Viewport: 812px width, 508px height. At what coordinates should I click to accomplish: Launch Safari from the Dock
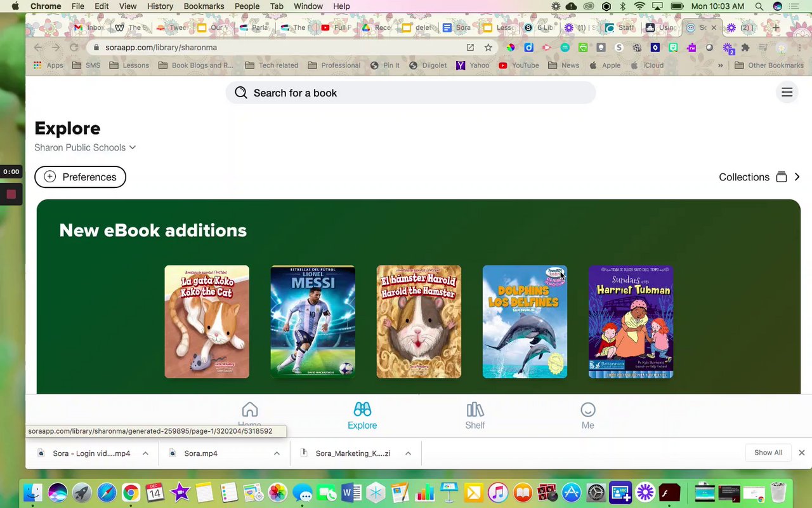click(107, 492)
